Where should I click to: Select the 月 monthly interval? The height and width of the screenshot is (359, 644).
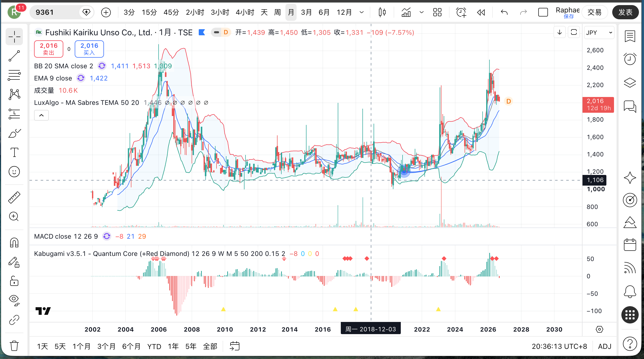pos(291,12)
